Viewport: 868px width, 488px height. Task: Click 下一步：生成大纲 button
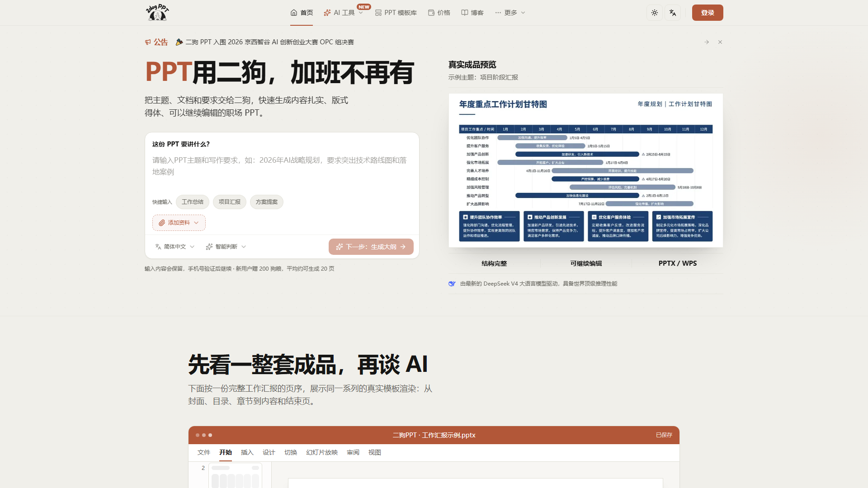click(371, 247)
